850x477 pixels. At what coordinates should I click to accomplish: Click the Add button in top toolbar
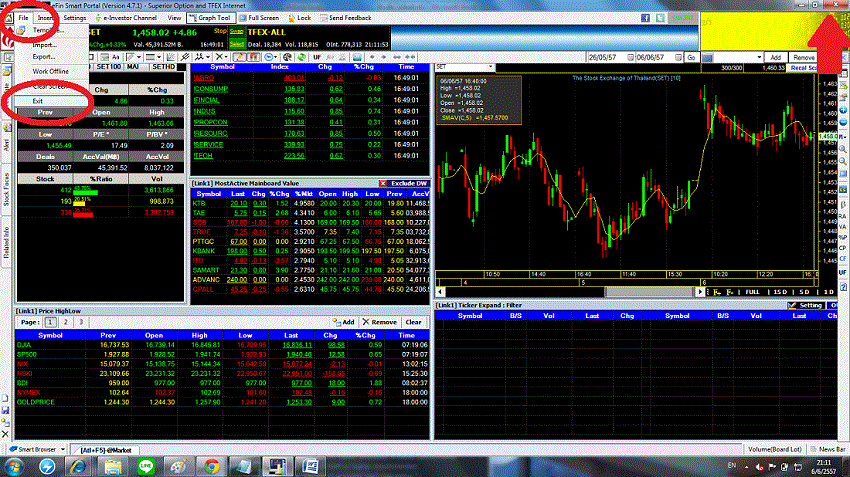776,57
